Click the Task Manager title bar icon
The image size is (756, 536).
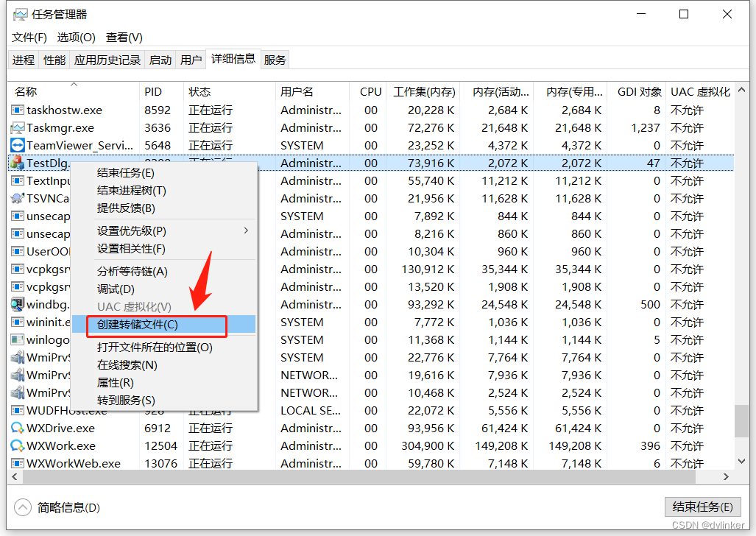click(21, 15)
